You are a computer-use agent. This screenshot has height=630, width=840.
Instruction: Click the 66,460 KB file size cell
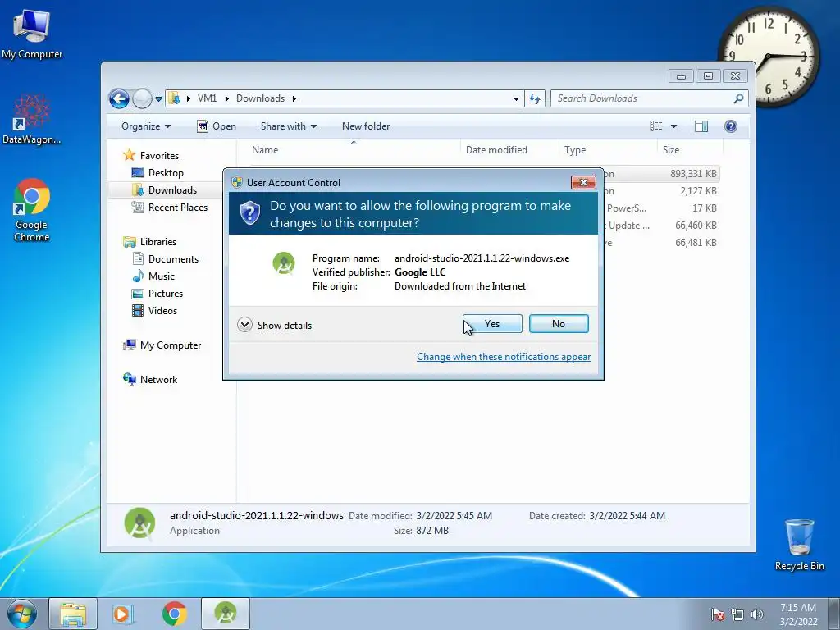(696, 226)
